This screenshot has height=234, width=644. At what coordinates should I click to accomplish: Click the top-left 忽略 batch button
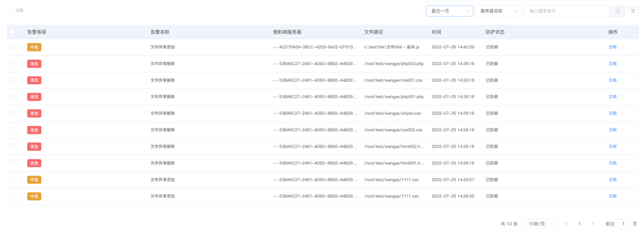(19, 11)
